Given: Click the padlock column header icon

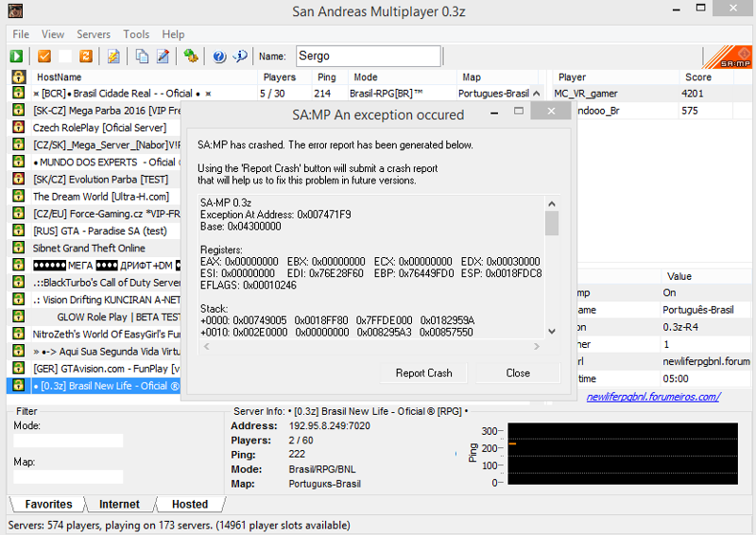Looking at the screenshot, I should [19, 77].
